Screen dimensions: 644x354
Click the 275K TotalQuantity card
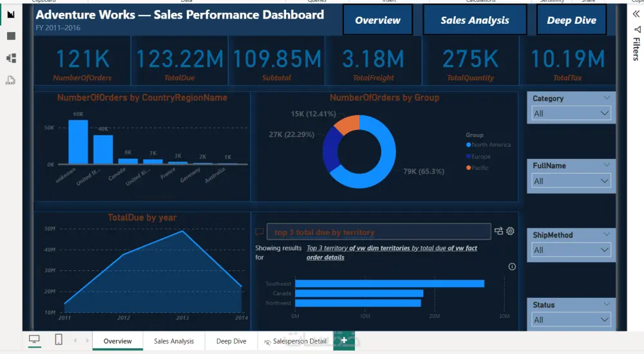[471, 61]
